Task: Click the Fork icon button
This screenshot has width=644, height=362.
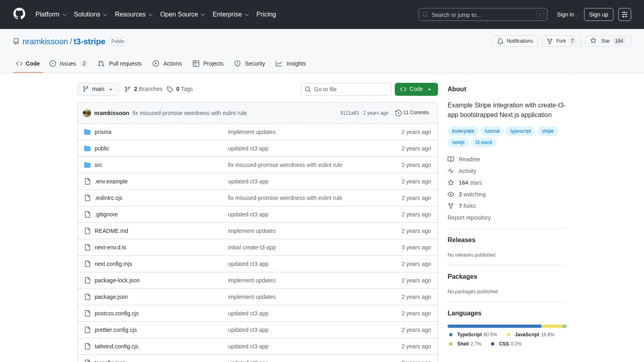Action: (x=561, y=41)
